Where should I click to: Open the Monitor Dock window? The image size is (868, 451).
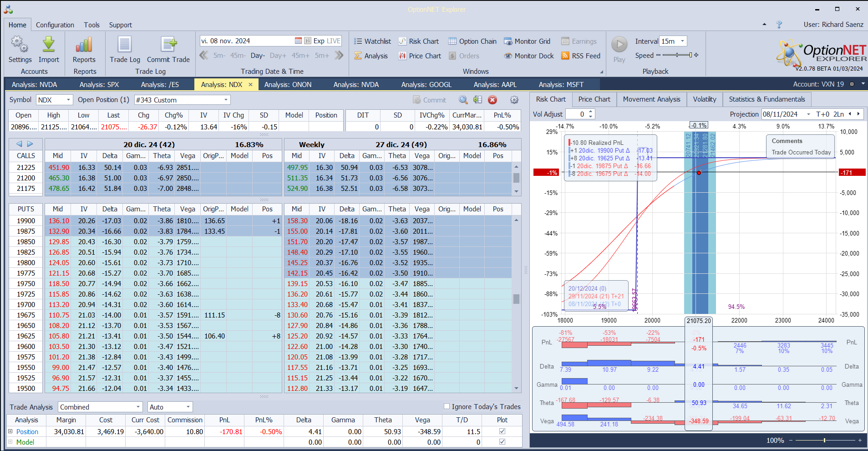(529, 56)
